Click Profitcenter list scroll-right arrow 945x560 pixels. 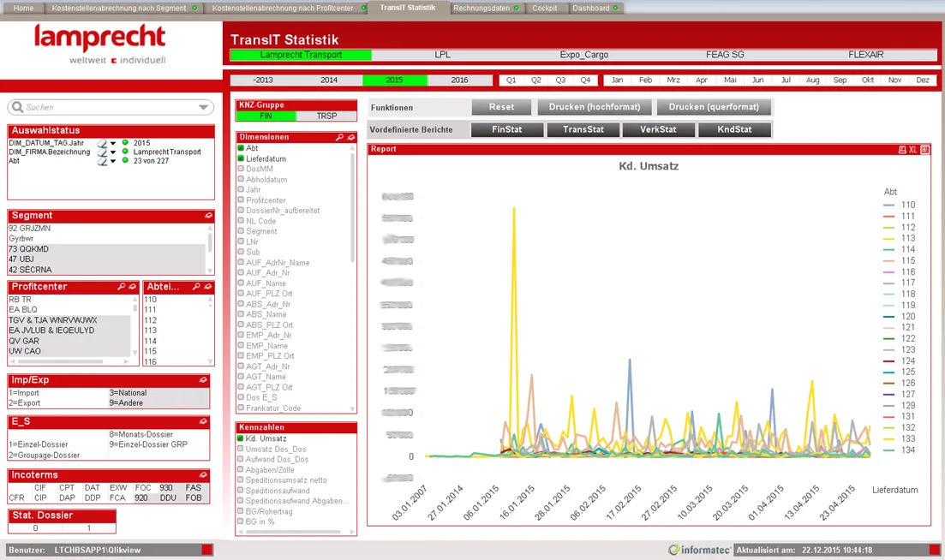pos(127,361)
